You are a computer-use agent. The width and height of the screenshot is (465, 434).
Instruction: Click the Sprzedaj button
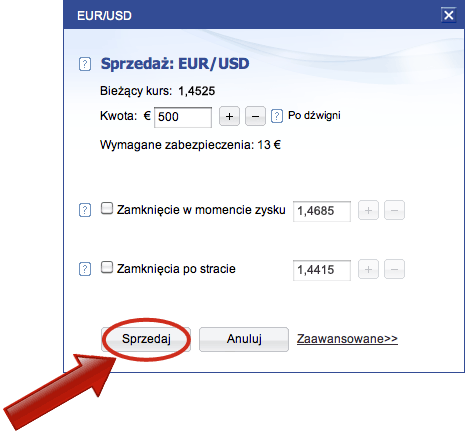pos(146,339)
